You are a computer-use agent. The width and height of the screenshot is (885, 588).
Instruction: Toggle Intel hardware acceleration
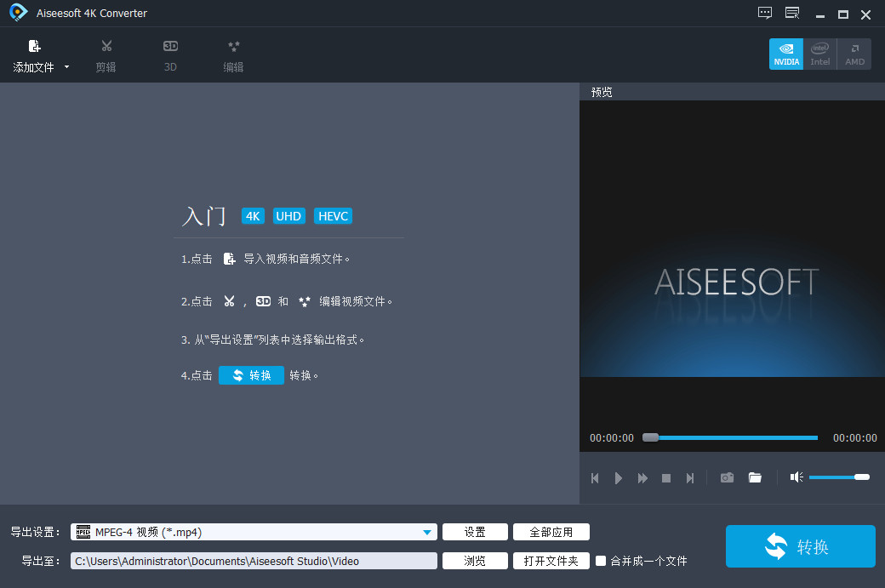coord(820,54)
